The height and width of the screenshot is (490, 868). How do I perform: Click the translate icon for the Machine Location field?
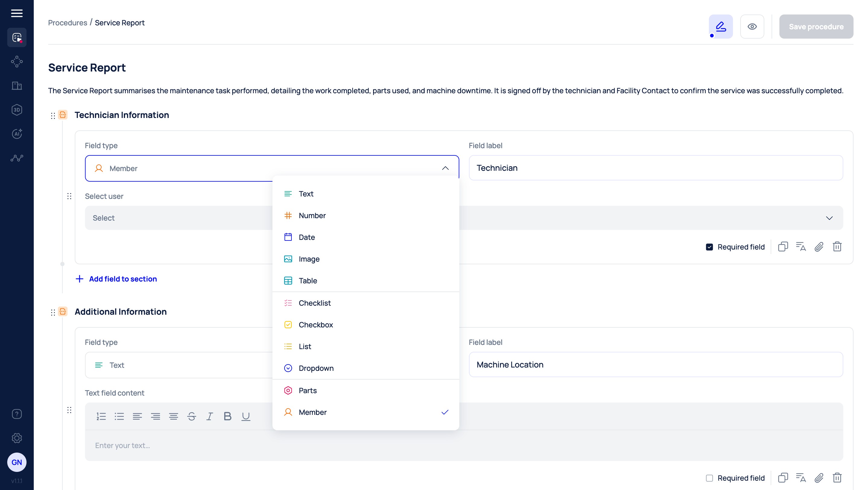click(x=800, y=478)
